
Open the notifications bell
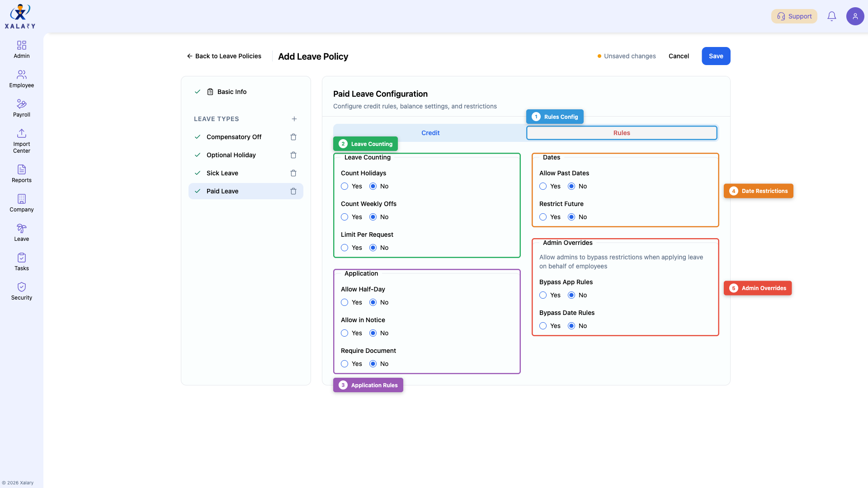click(832, 16)
